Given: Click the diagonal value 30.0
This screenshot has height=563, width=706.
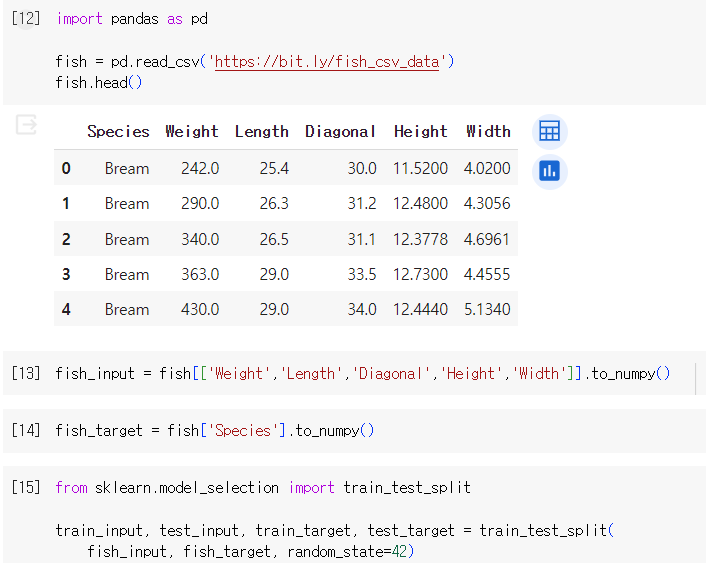Looking at the screenshot, I should [x=362, y=168].
